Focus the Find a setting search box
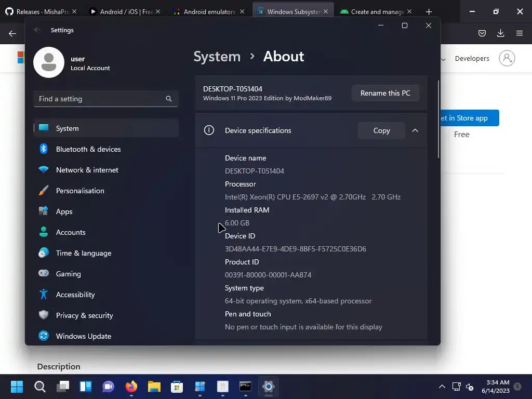532x399 pixels. coord(106,99)
